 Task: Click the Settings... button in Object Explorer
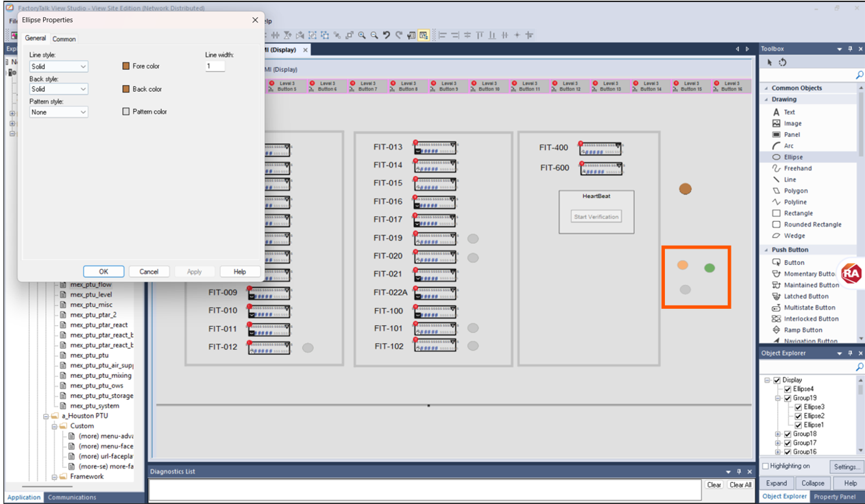[x=846, y=467]
